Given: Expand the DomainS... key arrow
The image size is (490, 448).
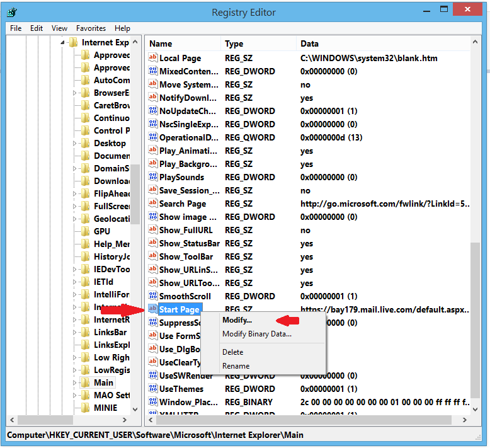Looking at the screenshot, I should (74, 168).
